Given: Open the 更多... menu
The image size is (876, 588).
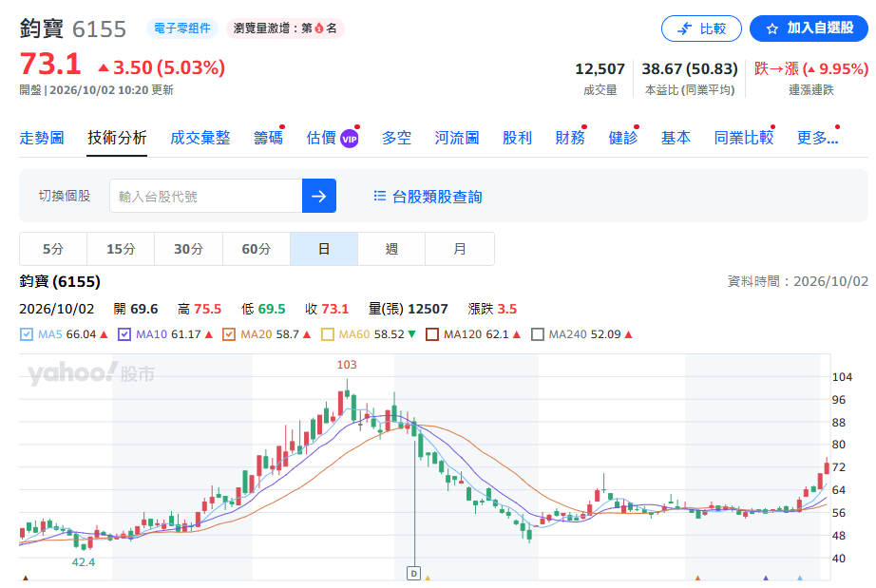Looking at the screenshot, I should click(817, 138).
